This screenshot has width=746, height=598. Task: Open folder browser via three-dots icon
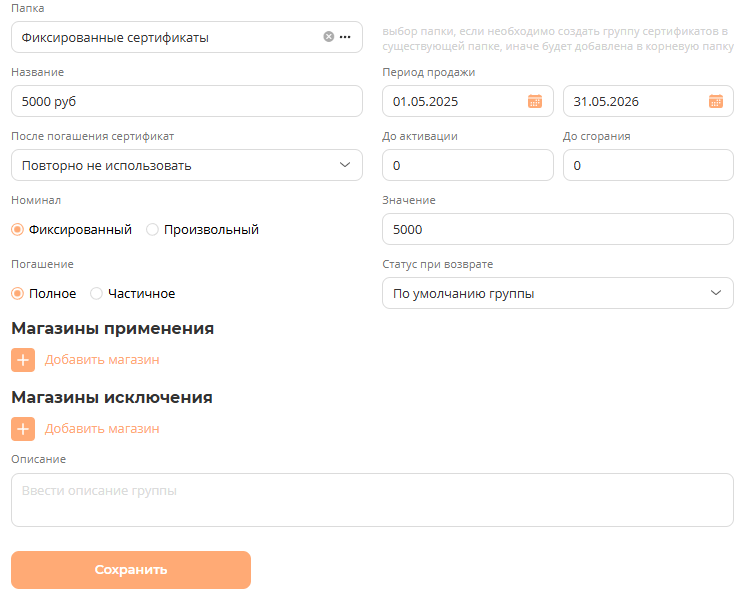click(x=345, y=37)
